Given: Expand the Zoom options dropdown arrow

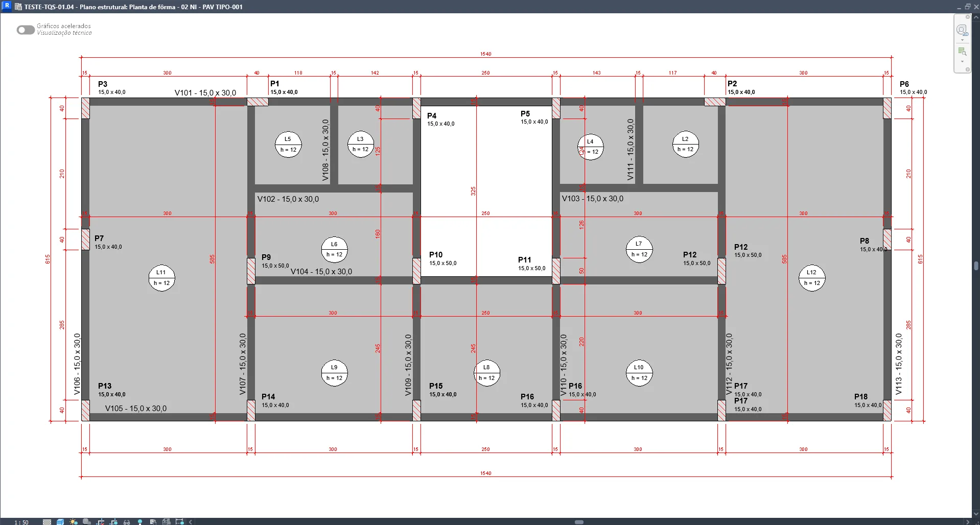Looking at the screenshot, I should click(962, 62).
